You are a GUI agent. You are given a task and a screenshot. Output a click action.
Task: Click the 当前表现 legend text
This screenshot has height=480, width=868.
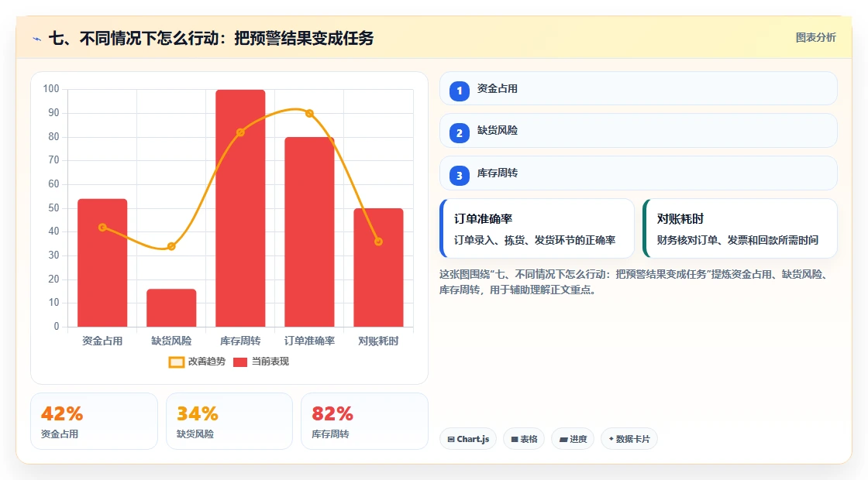click(x=270, y=362)
